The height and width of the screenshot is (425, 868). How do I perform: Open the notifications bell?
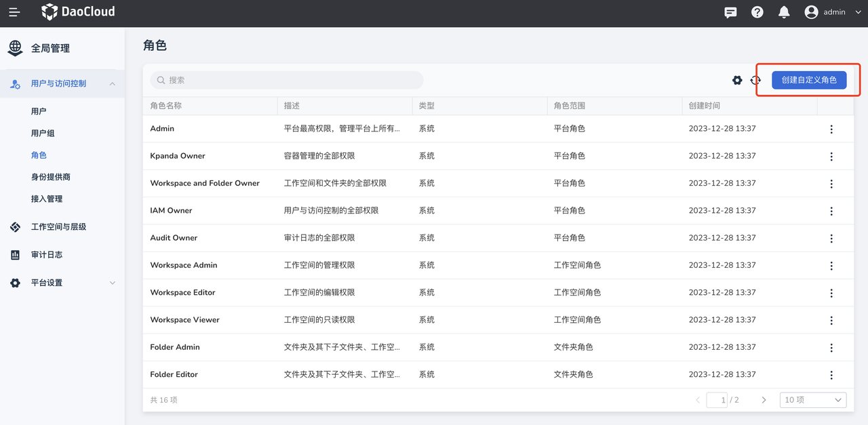point(784,12)
